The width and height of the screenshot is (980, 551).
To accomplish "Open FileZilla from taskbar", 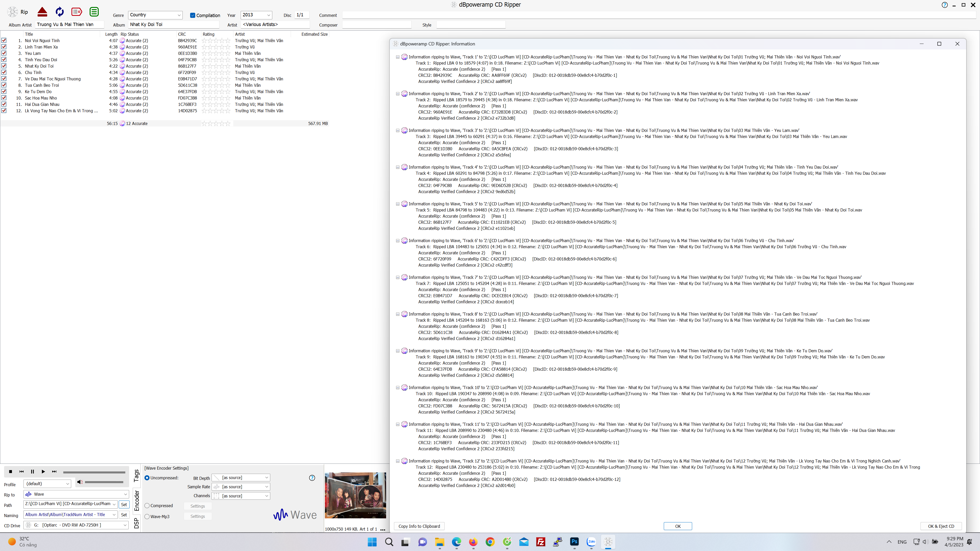I will click(541, 542).
